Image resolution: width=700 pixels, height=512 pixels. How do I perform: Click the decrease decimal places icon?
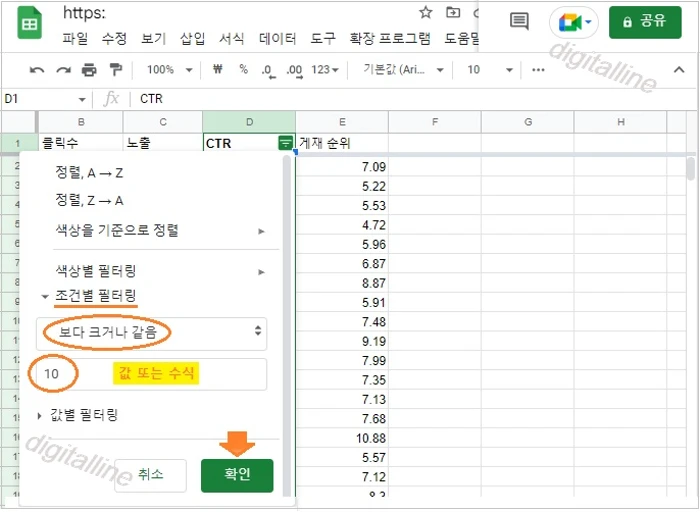coord(268,71)
